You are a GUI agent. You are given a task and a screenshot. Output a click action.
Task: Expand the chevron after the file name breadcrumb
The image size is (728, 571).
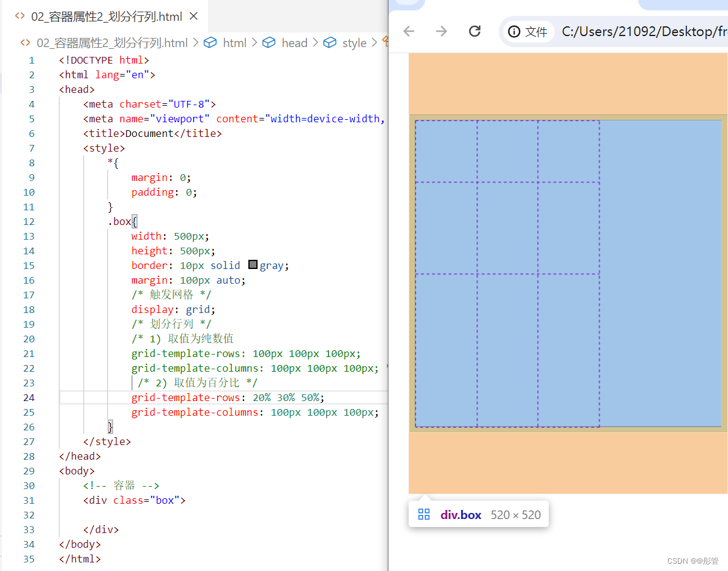tap(196, 43)
